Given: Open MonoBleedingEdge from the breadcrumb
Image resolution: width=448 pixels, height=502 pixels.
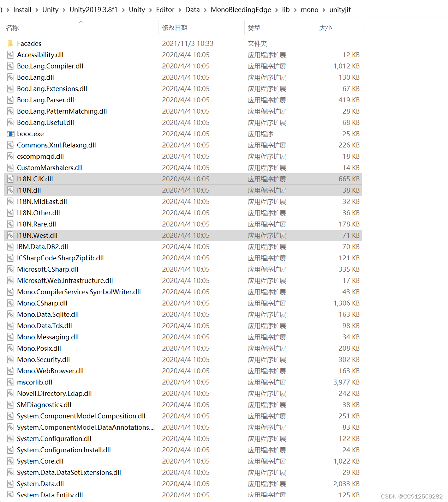Looking at the screenshot, I should (240, 10).
